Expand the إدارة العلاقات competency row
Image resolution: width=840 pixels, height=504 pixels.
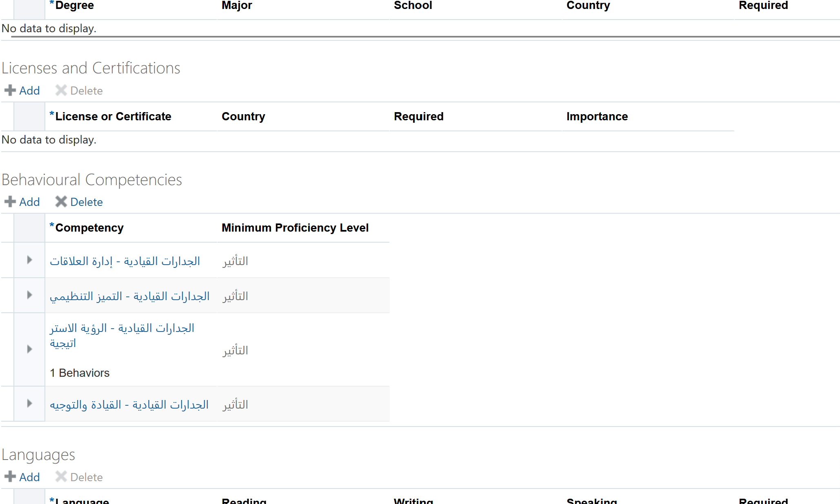29,260
